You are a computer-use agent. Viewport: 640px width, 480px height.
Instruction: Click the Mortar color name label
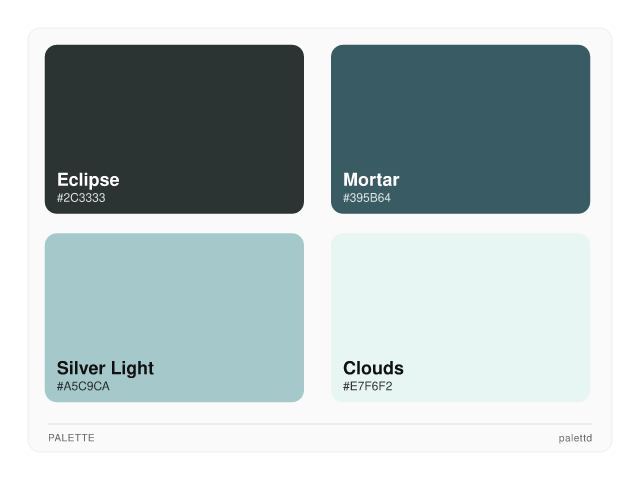coord(371,180)
